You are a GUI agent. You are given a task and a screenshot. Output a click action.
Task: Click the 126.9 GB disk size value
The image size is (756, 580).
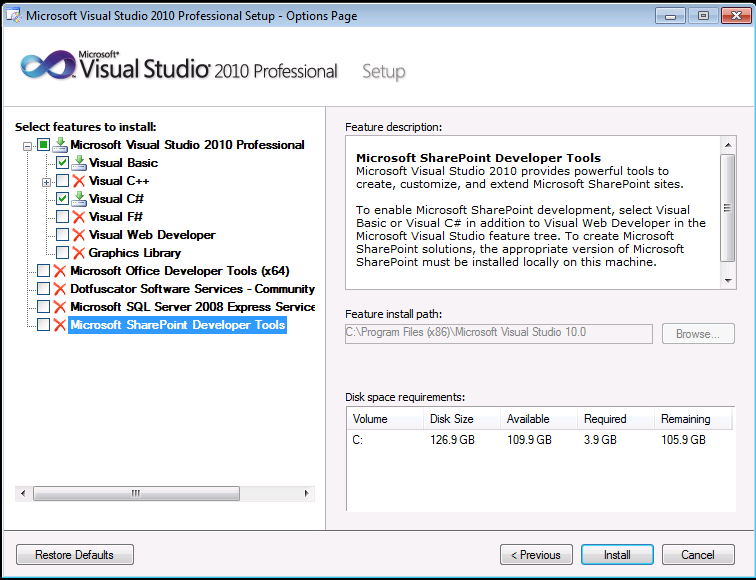(452, 440)
